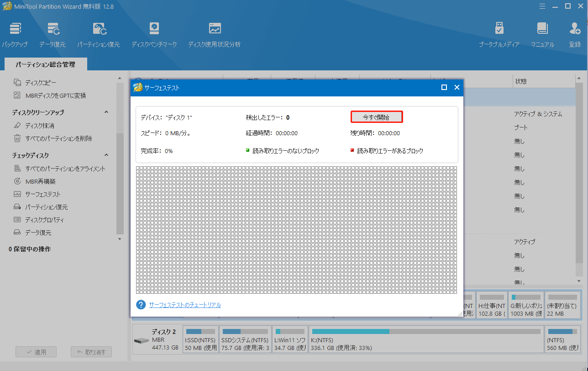Select ディスク抹消 in sidebar
The image size is (588, 371).
tap(34, 126)
